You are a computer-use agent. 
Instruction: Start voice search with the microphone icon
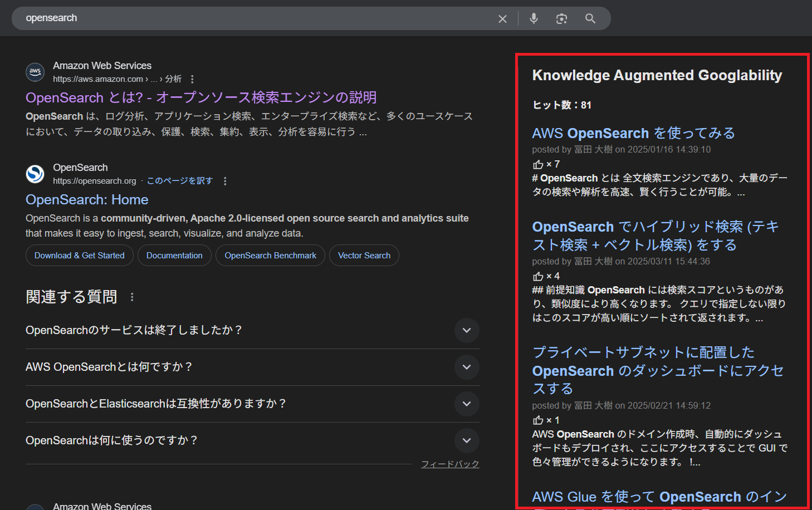point(534,18)
